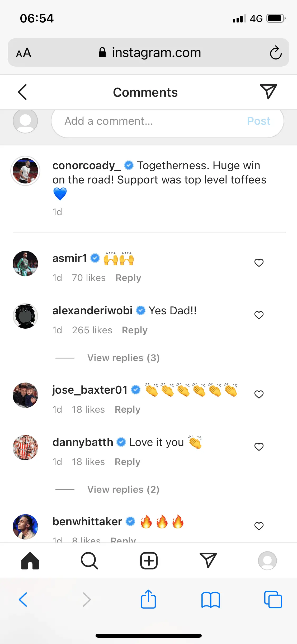Screen dimensions: 297x644
Task: Create a new post with plus icon
Action: [149, 560]
